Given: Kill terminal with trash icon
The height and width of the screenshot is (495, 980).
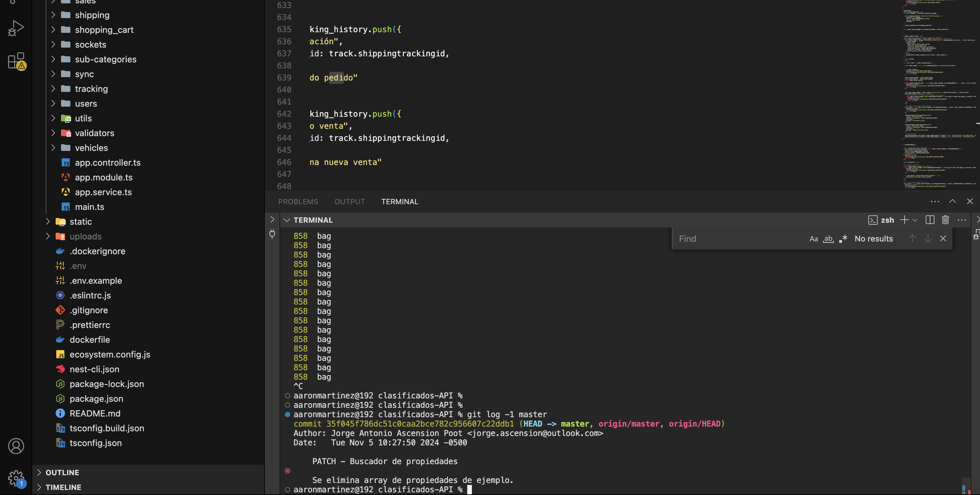Looking at the screenshot, I should pos(945,220).
